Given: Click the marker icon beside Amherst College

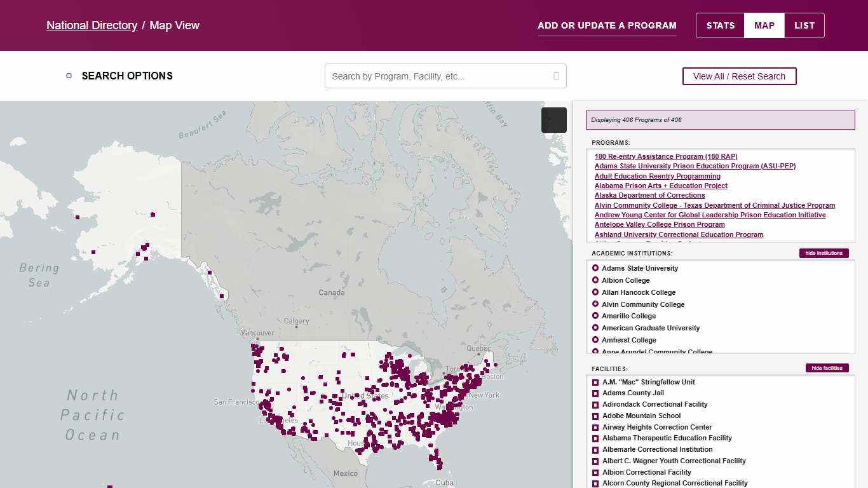Looking at the screenshot, I should coord(595,340).
